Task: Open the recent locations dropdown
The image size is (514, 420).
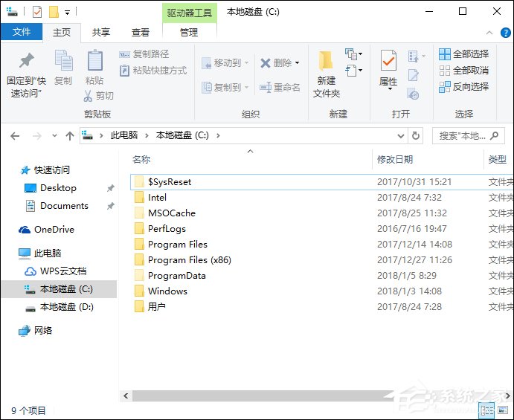Action: pos(54,135)
